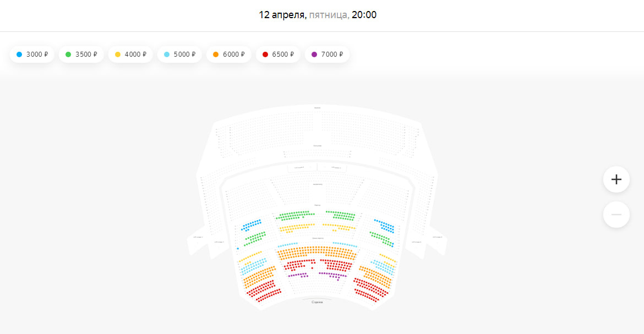
Task: Pick a yellow seat in the left-center block
Action: coord(297,227)
